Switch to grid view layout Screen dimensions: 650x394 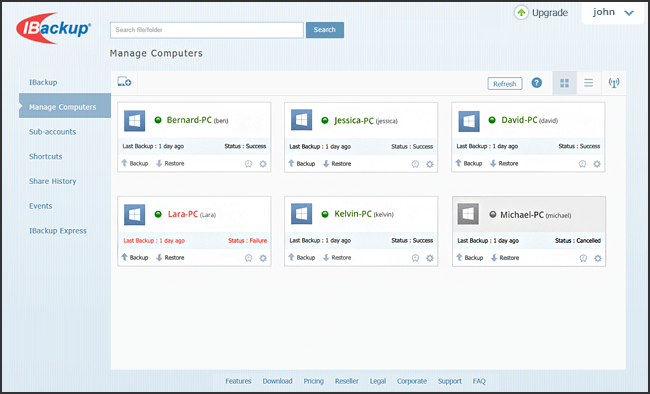pyautogui.click(x=565, y=83)
